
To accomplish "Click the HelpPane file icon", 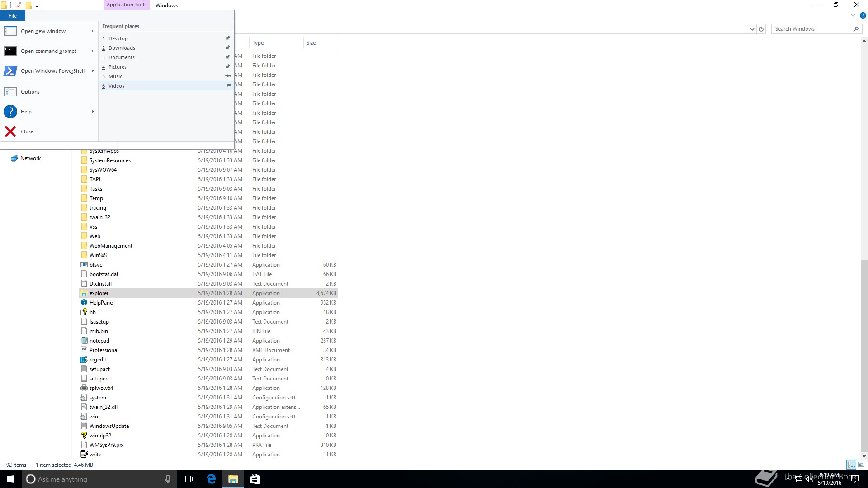I will click(x=84, y=303).
